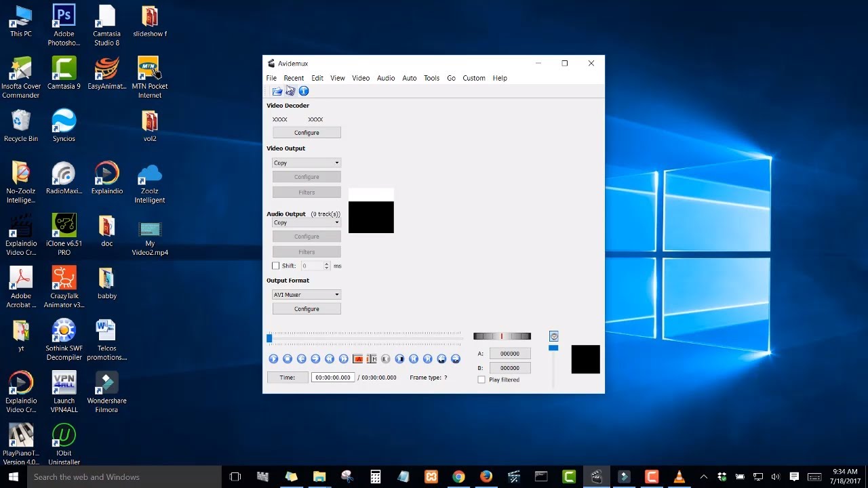
Task: Click the Stop playback button
Action: click(x=288, y=359)
